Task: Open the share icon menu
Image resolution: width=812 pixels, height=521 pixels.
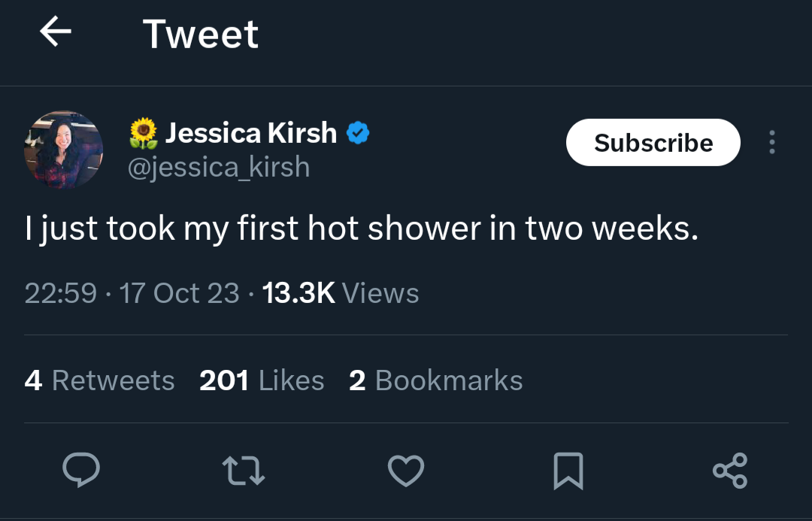Action: (730, 470)
